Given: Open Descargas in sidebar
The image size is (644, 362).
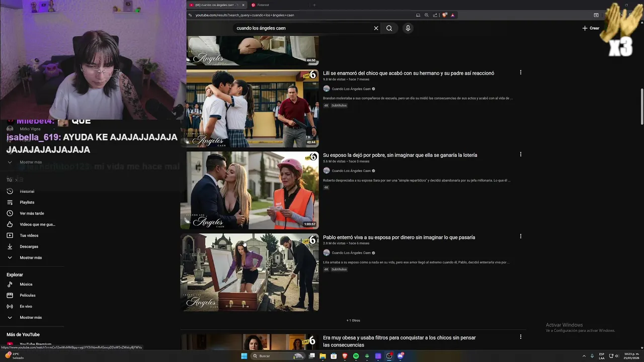Looking at the screenshot, I should (x=29, y=247).
